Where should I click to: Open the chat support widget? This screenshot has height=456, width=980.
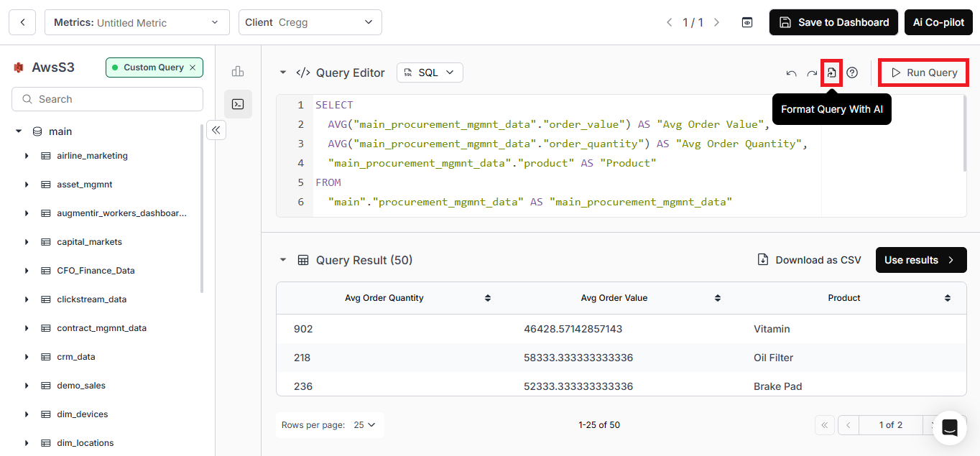[949, 428]
